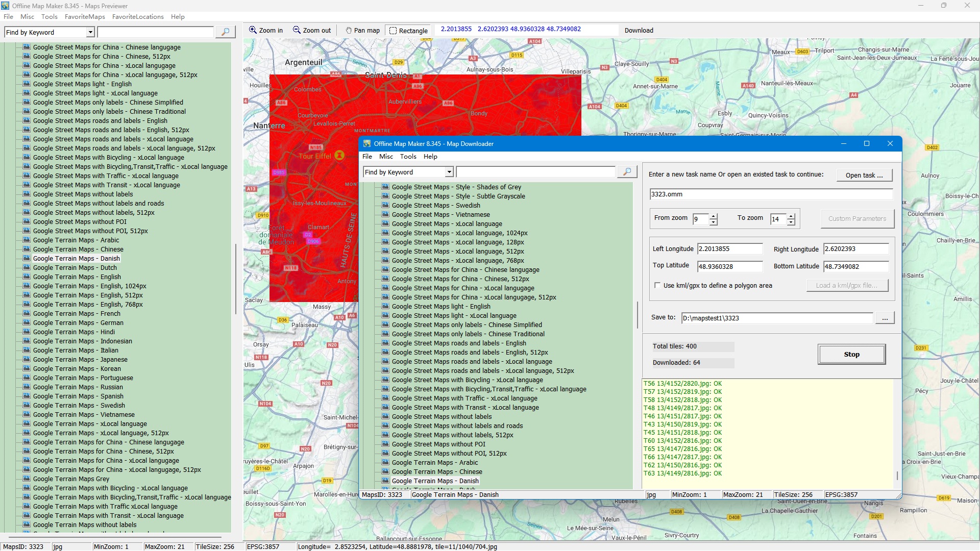This screenshot has height=551, width=980.
Task: Click search icon in main Maps Previewer
Action: [225, 32]
